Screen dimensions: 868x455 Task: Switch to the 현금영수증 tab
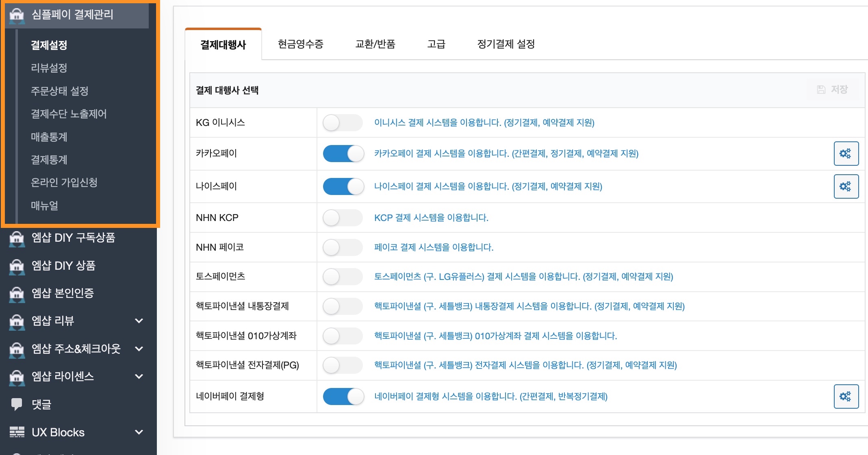300,45
